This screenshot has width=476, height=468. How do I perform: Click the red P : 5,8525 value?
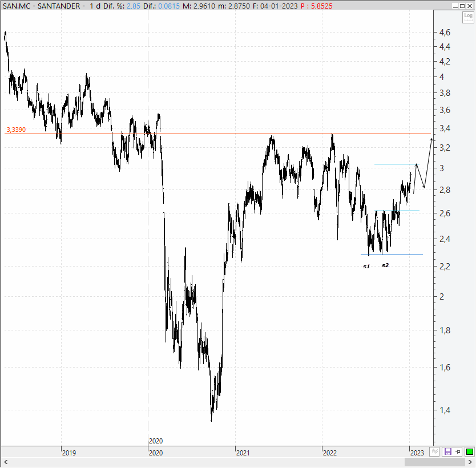pyautogui.click(x=317, y=6)
